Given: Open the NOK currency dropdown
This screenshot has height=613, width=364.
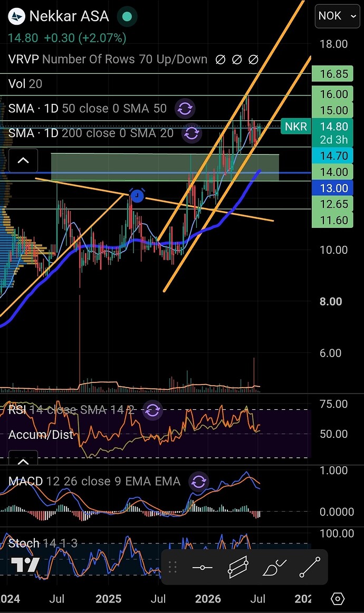Looking at the screenshot, I should (338, 16).
